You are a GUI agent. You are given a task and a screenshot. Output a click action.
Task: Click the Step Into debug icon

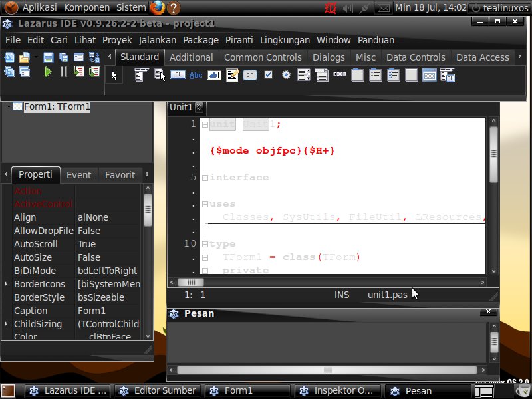click(78, 72)
